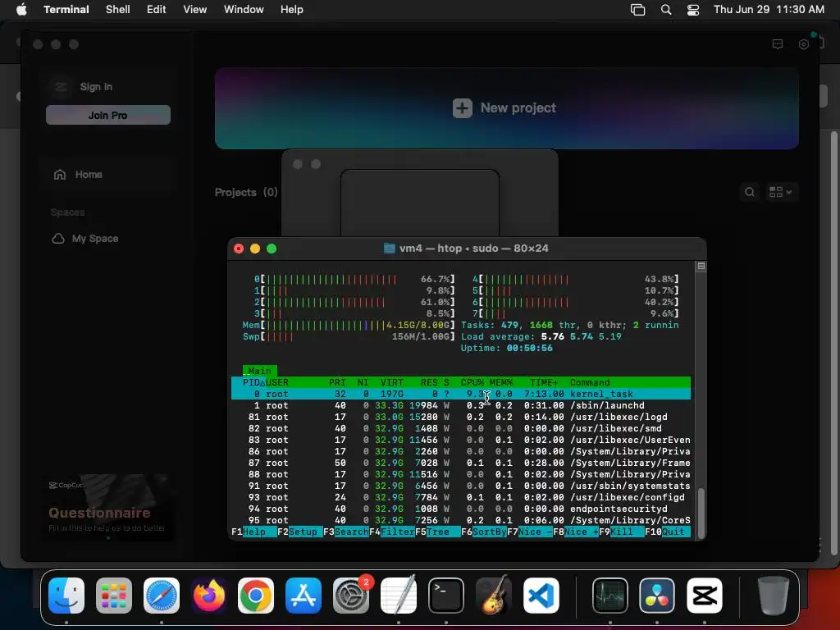Click F3 Search in htop
840x630 pixels.
click(x=346, y=532)
